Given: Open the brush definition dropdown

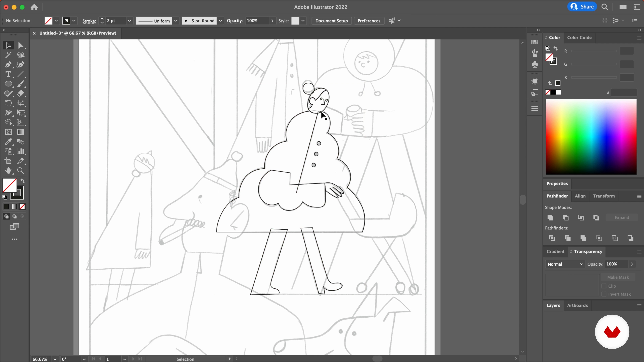Looking at the screenshot, I should pyautogui.click(x=220, y=21).
